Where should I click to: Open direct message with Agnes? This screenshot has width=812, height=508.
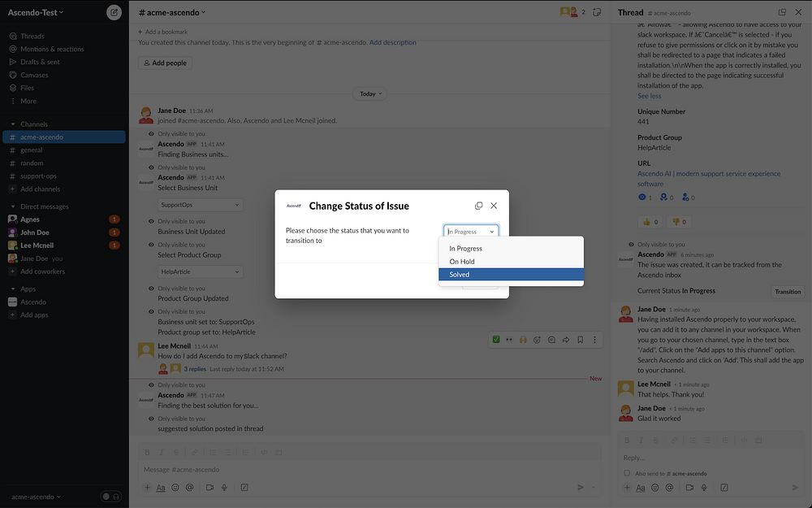[29, 219]
